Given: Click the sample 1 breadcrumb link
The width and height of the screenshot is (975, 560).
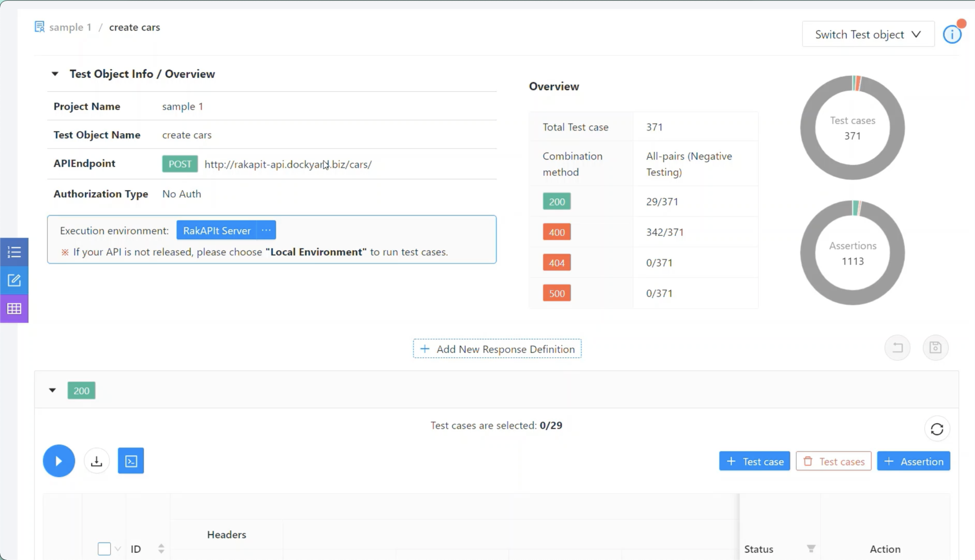Looking at the screenshot, I should [70, 27].
